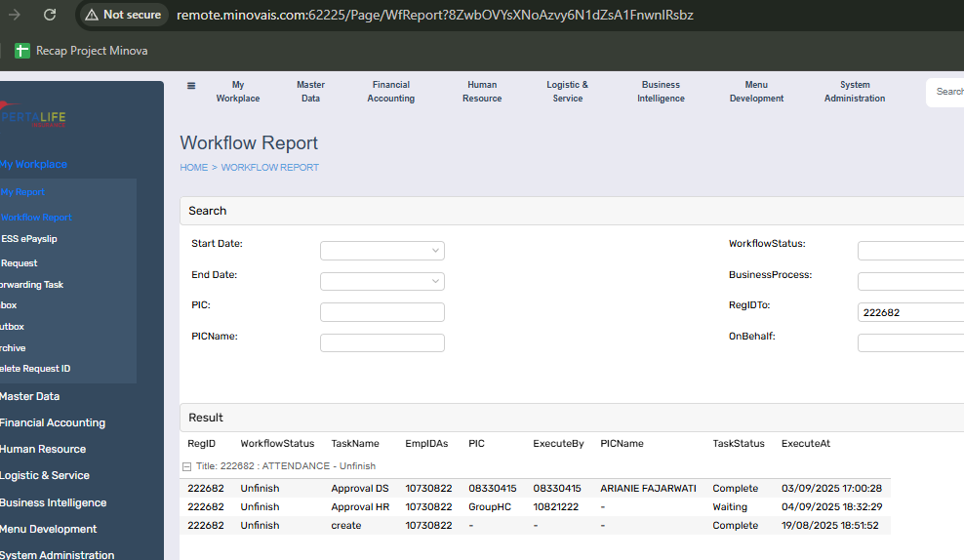Open the Human Resource top menu
964x560 pixels.
(482, 92)
